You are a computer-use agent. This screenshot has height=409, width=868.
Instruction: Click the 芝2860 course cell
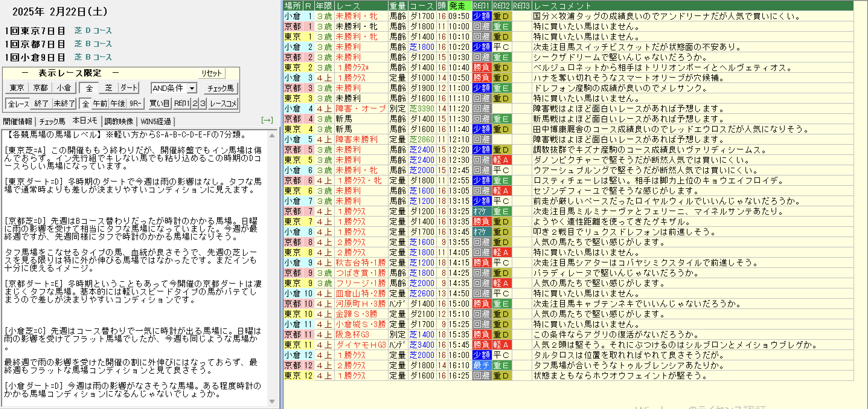[x=422, y=139]
